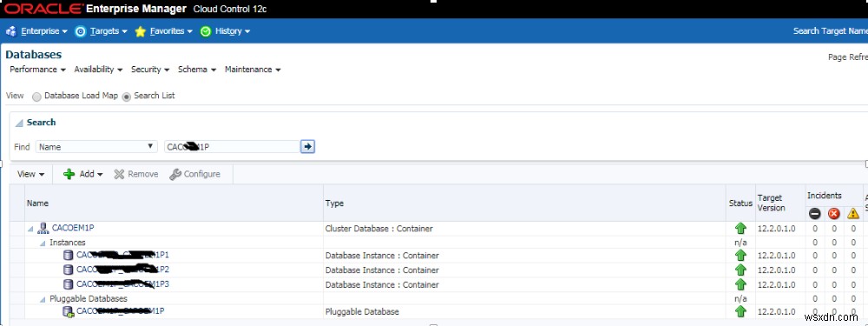
Task: Click the Target Version column header
Action: click(771, 203)
